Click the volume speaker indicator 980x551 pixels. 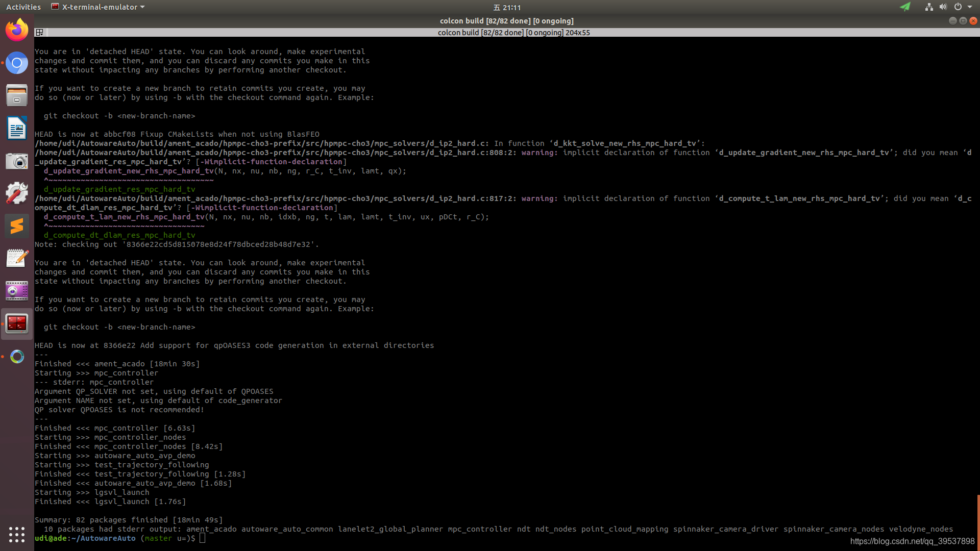pos(943,7)
